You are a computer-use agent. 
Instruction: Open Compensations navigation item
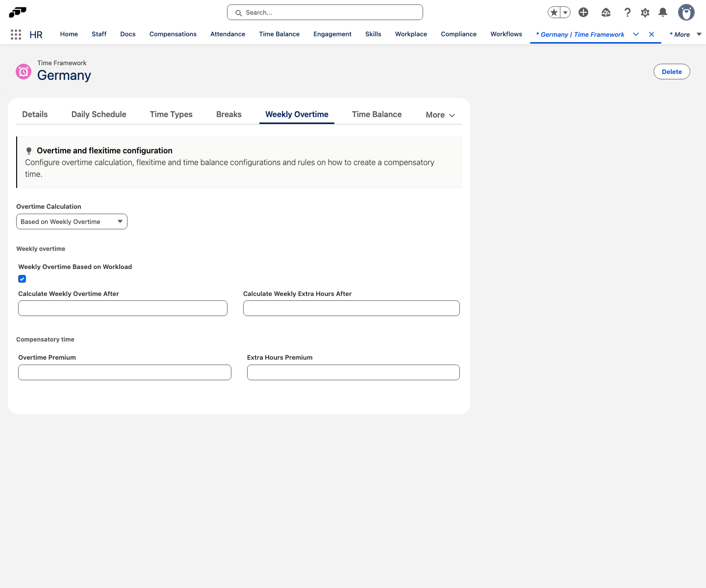[173, 34]
